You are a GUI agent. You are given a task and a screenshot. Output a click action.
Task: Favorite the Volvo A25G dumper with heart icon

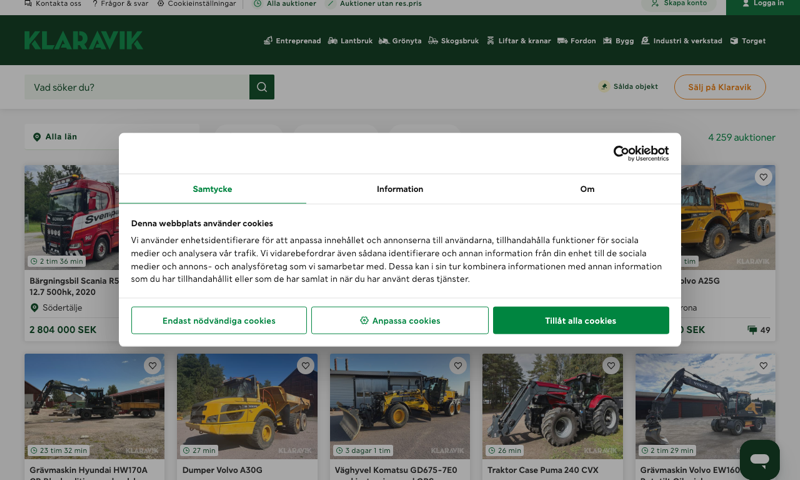point(763,177)
